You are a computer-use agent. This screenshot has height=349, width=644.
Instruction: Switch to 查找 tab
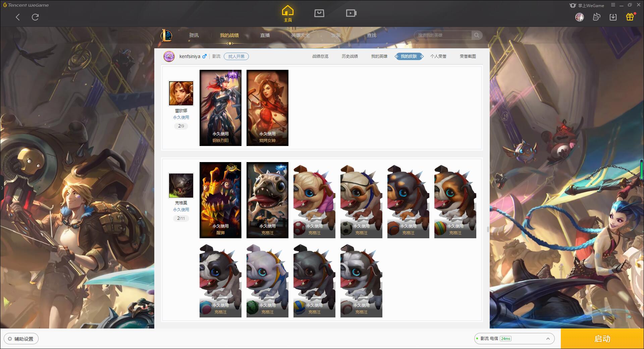coord(372,35)
